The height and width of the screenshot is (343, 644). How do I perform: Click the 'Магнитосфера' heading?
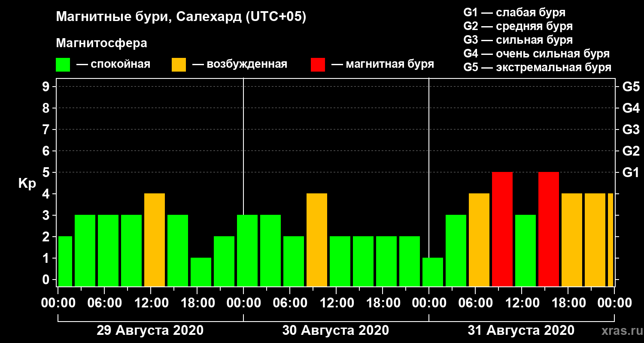click(101, 43)
